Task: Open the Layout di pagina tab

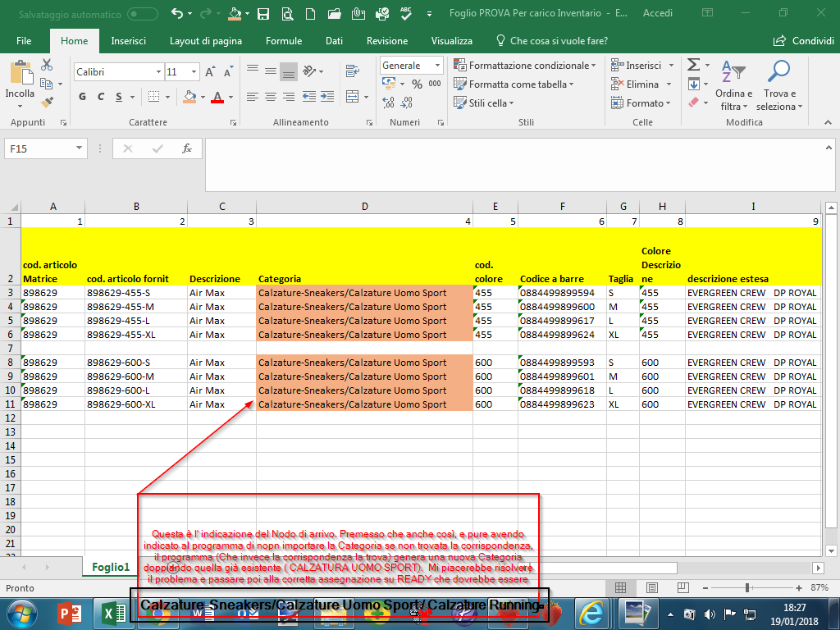Action: point(205,41)
